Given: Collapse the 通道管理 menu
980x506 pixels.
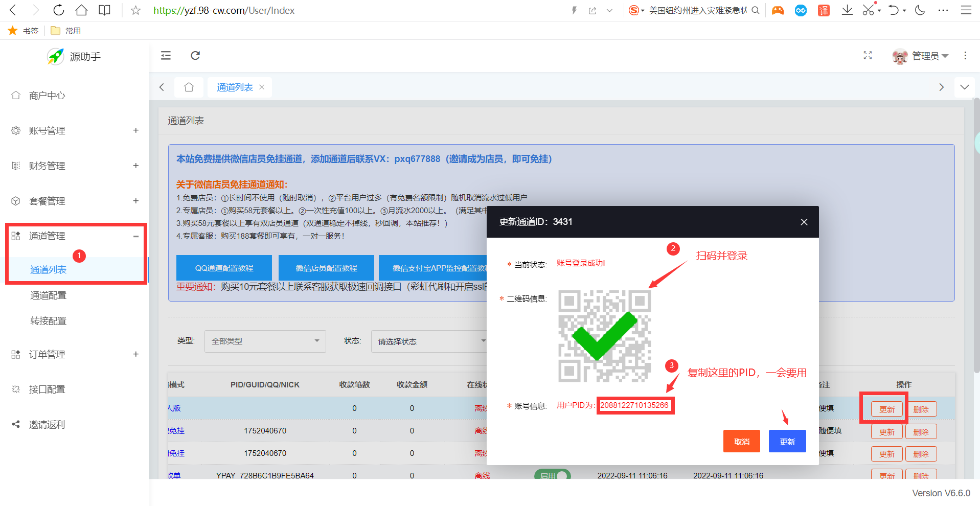Looking at the screenshot, I should (x=74, y=236).
